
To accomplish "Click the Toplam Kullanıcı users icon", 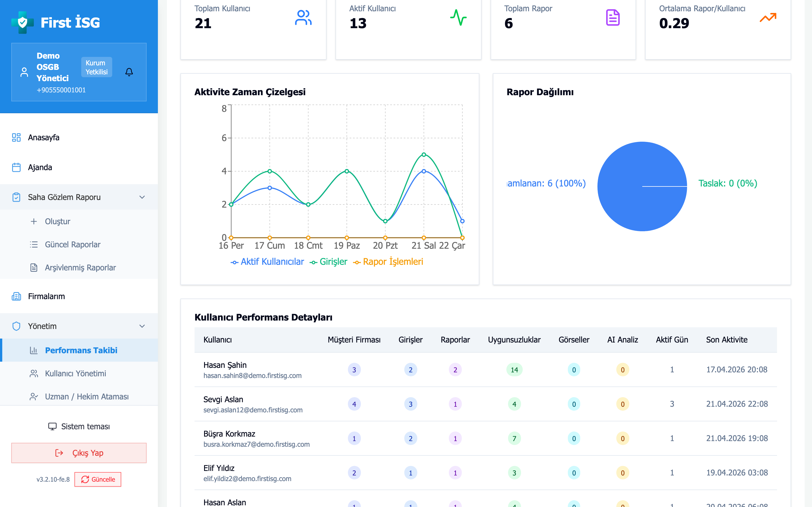I will [x=303, y=17].
